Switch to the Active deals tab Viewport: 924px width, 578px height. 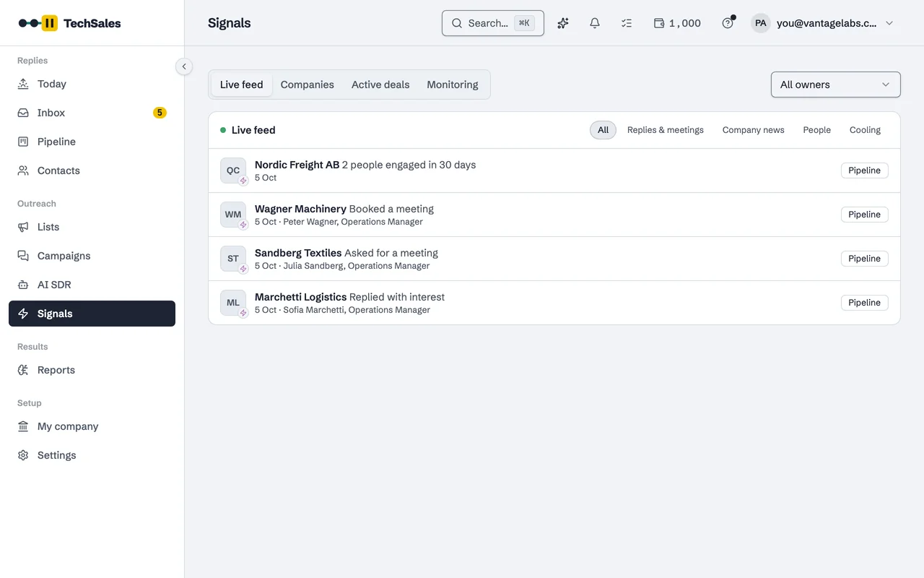(380, 85)
